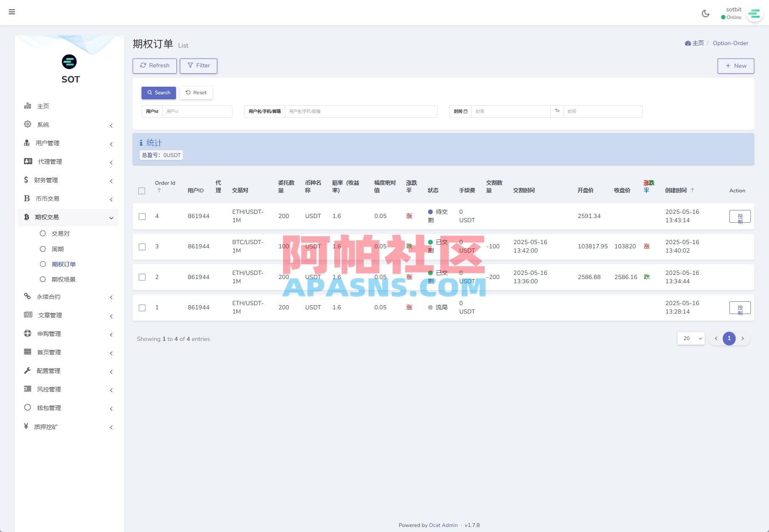Open 主页 using the chart icon
Screen dimensions: 769x532
[27, 106]
